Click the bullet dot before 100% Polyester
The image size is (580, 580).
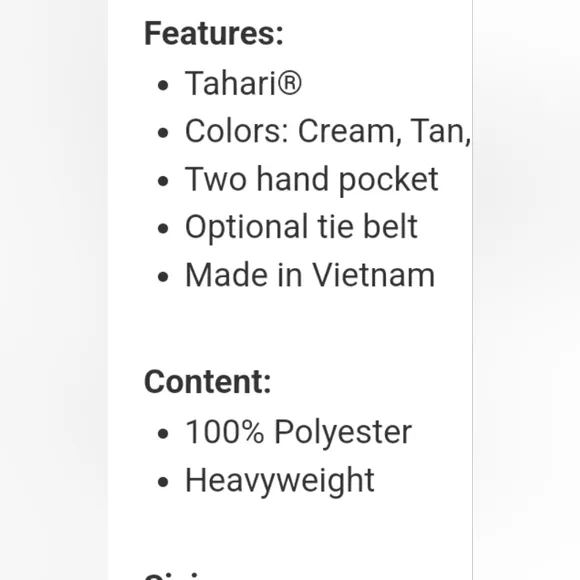coord(163,434)
